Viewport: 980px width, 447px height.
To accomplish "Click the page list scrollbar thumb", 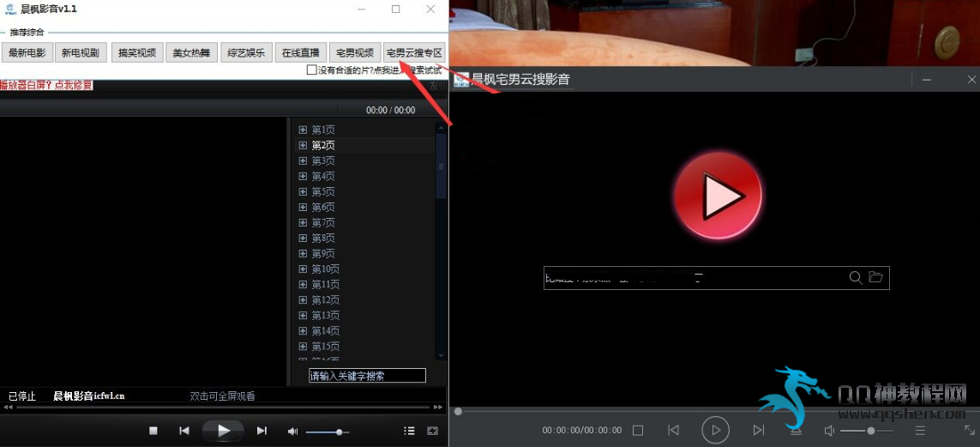I will pos(442,165).
